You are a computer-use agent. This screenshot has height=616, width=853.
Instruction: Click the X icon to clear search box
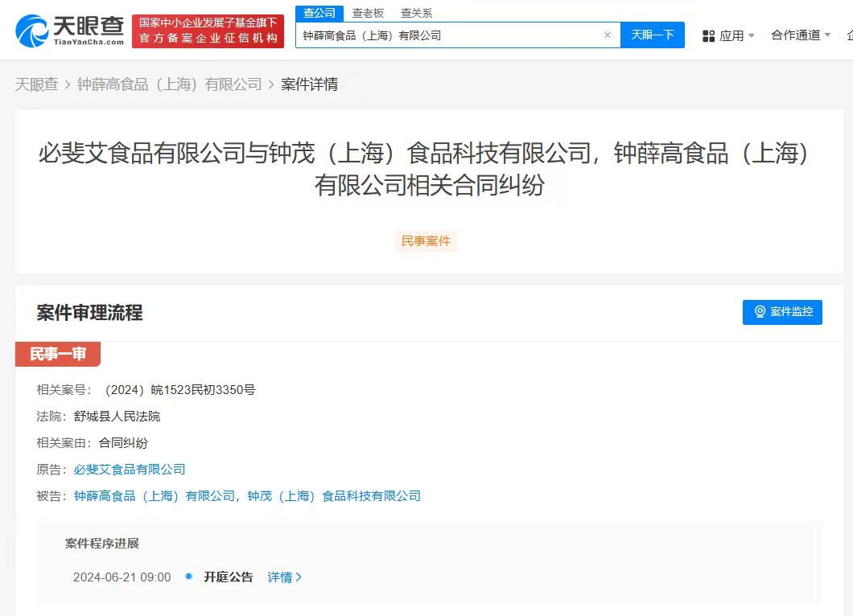(x=608, y=35)
